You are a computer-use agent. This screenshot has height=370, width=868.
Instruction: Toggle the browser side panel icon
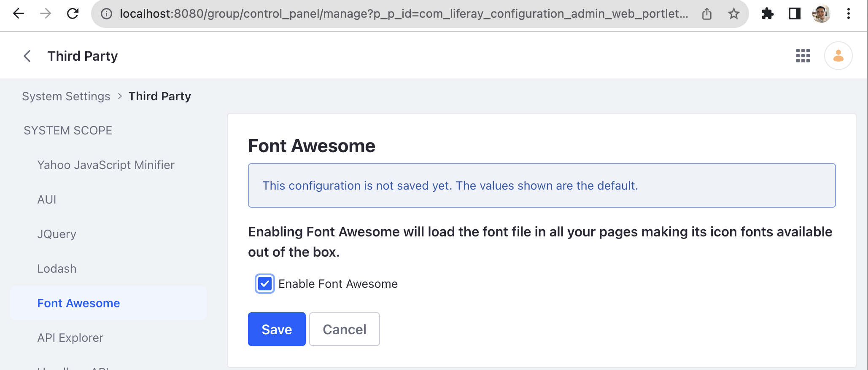point(795,14)
